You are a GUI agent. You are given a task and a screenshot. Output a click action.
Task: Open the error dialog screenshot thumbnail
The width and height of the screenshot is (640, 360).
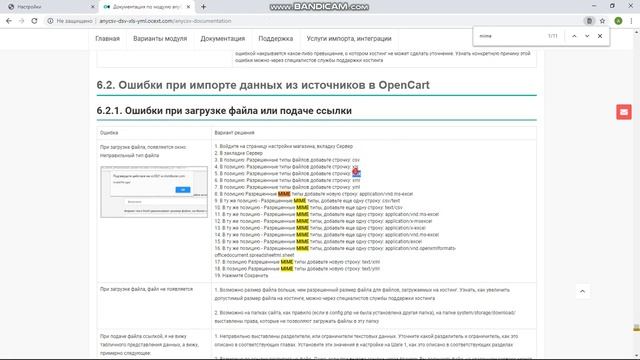click(x=154, y=191)
